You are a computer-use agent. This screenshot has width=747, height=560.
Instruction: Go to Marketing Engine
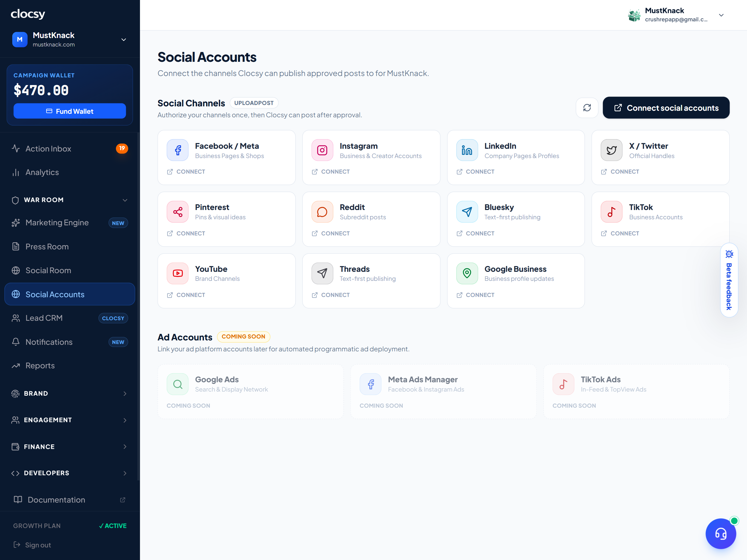tap(69, 223)
